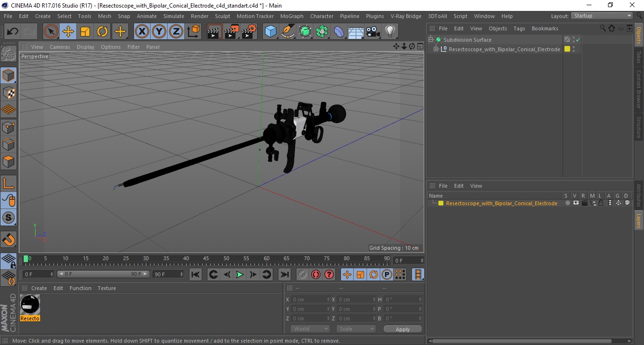
Task: Toggle layer visibility eye icon
Action: coord(576,203)
